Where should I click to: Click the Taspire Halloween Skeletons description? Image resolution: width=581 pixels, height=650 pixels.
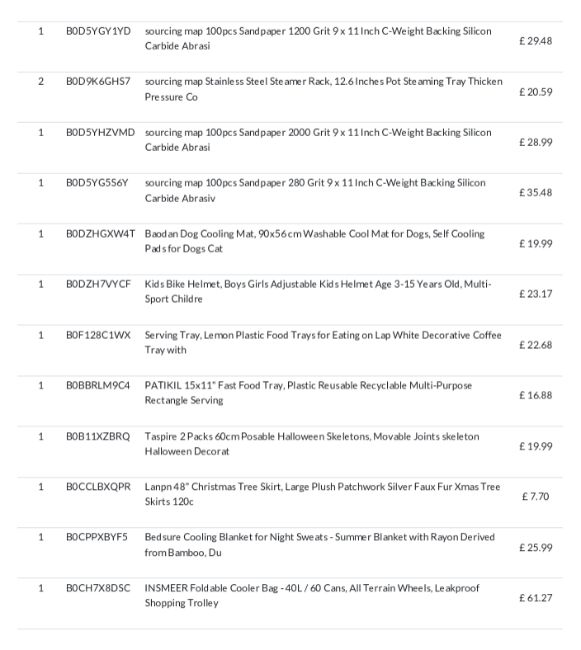point(312,444)
